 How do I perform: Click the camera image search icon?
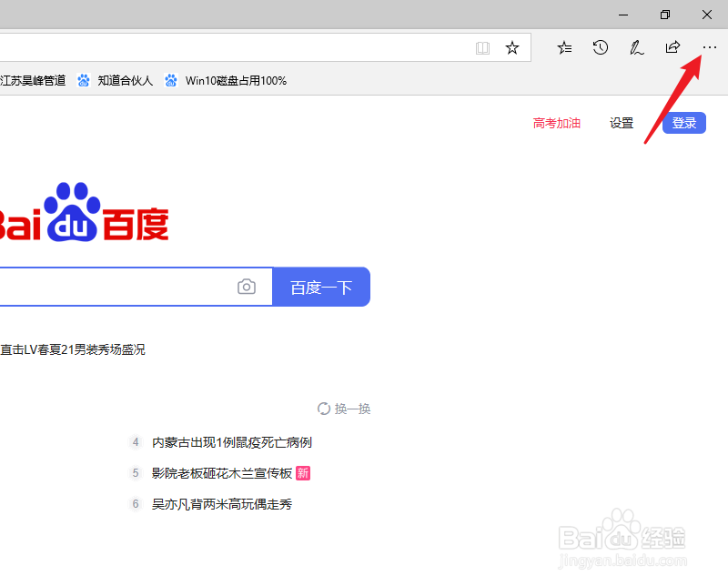(247, 287)
